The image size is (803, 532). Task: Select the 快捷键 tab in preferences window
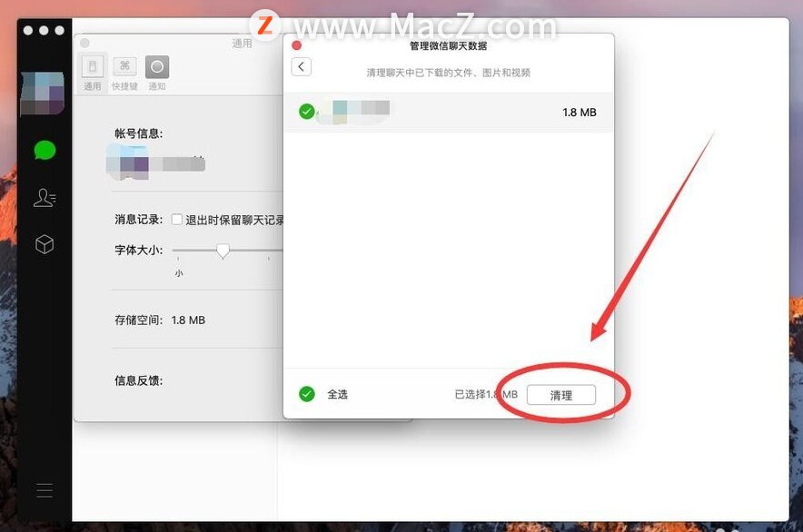(125, 73)
